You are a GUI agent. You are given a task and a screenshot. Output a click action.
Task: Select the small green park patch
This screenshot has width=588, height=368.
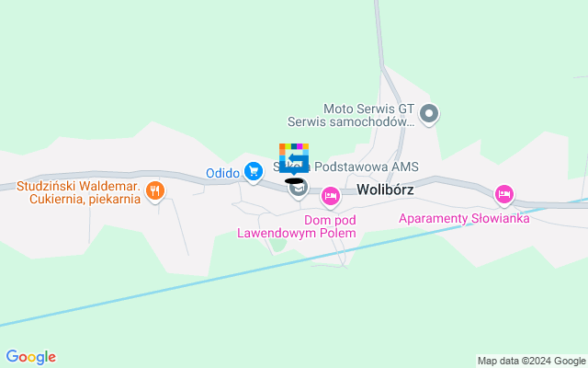click(277, 244)
